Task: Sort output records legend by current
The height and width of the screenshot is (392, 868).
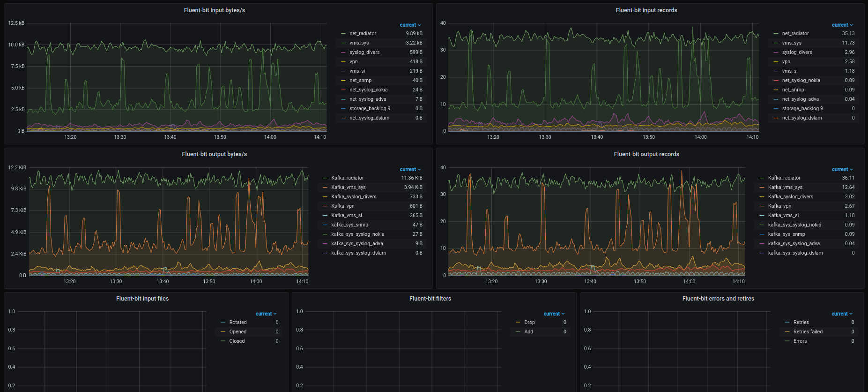Action: (842, 170)
